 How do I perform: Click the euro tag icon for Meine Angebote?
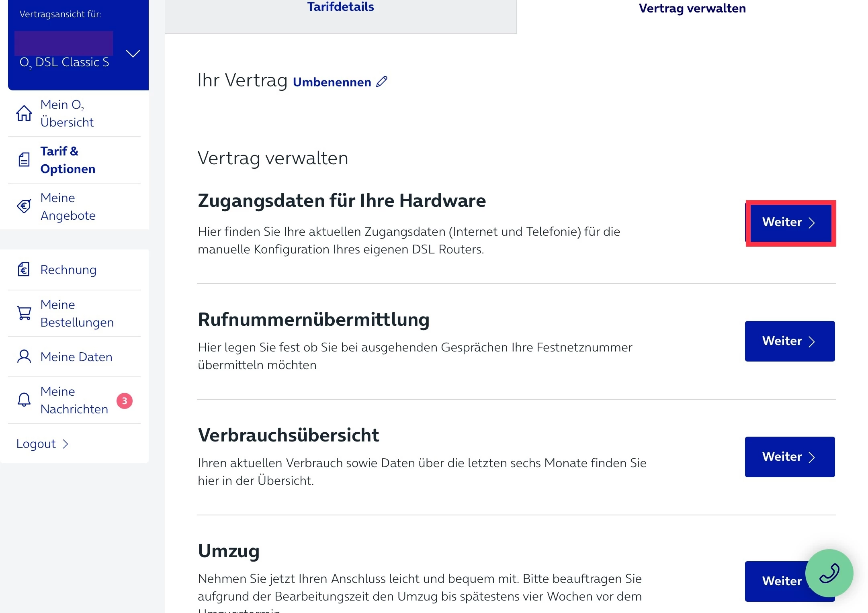coord(24,206)
